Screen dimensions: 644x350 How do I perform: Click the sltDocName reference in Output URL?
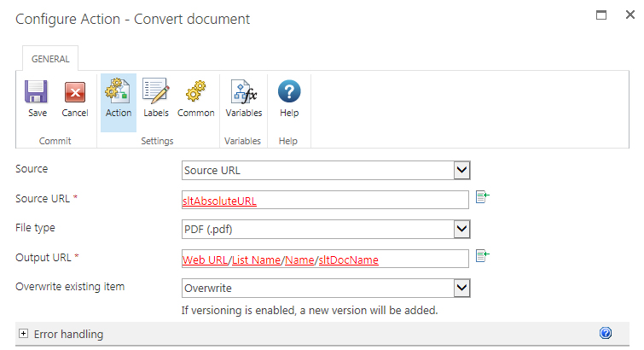click(348, 260)
